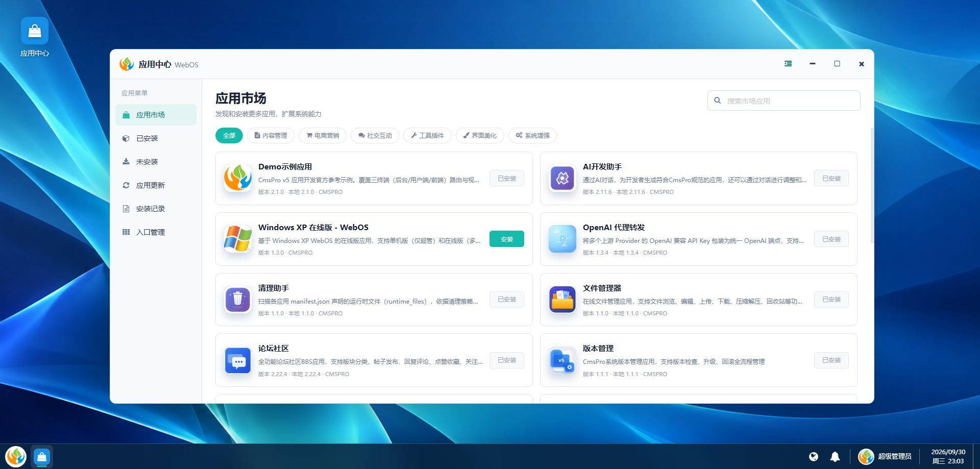Open 未安装 in the sidebar
The height and width of the screenshot is (469, 980).
point(156,162)
